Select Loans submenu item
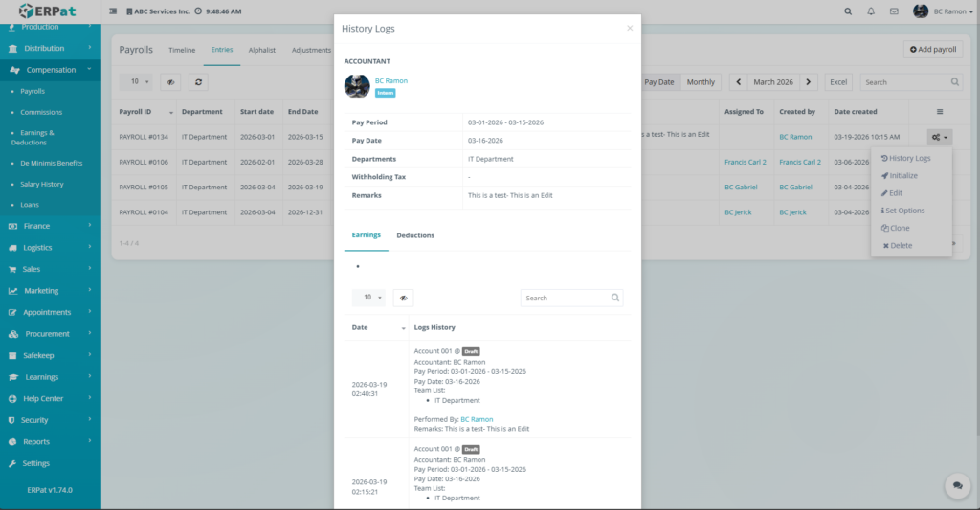 pos(30,205)
